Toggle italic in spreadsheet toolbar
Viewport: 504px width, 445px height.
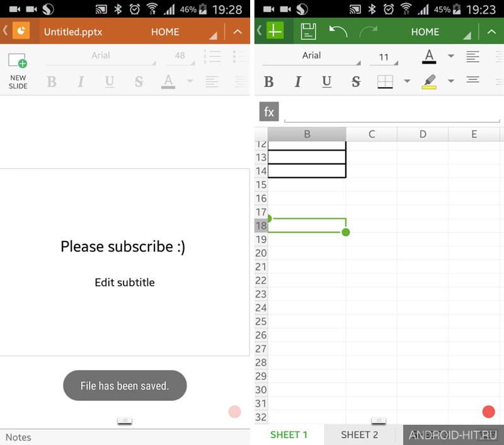click(x=298, y=82)
